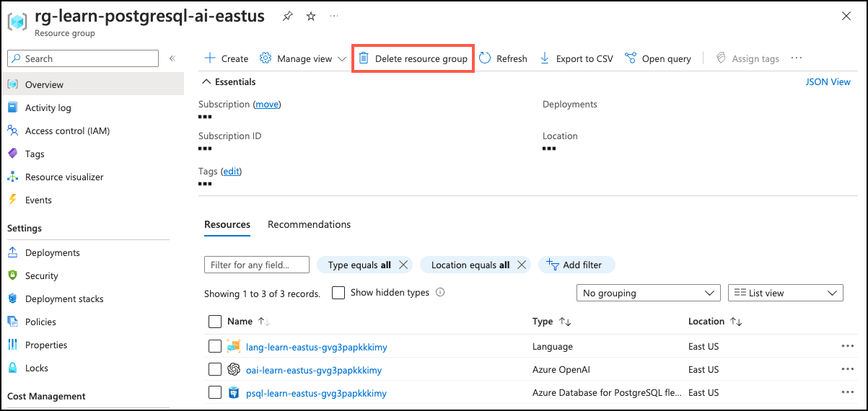Check the Show hidden types checkbox

point(338,293)
